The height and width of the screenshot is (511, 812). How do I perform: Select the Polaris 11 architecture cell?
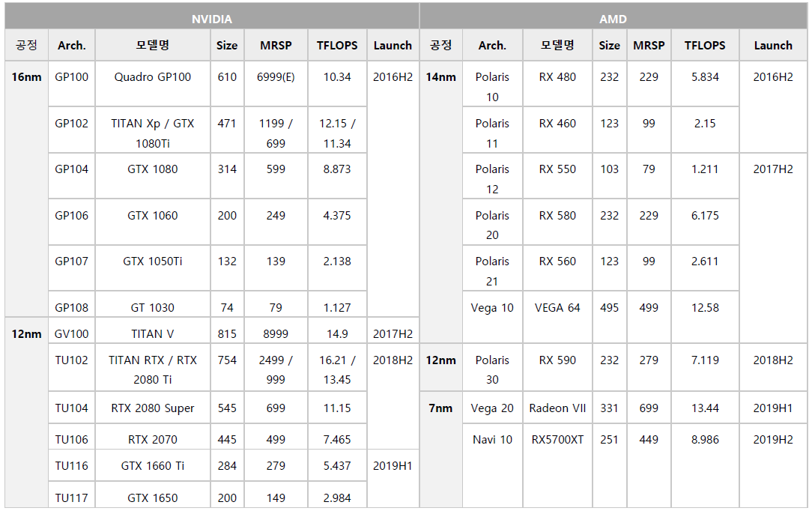(x=492, y=130)
